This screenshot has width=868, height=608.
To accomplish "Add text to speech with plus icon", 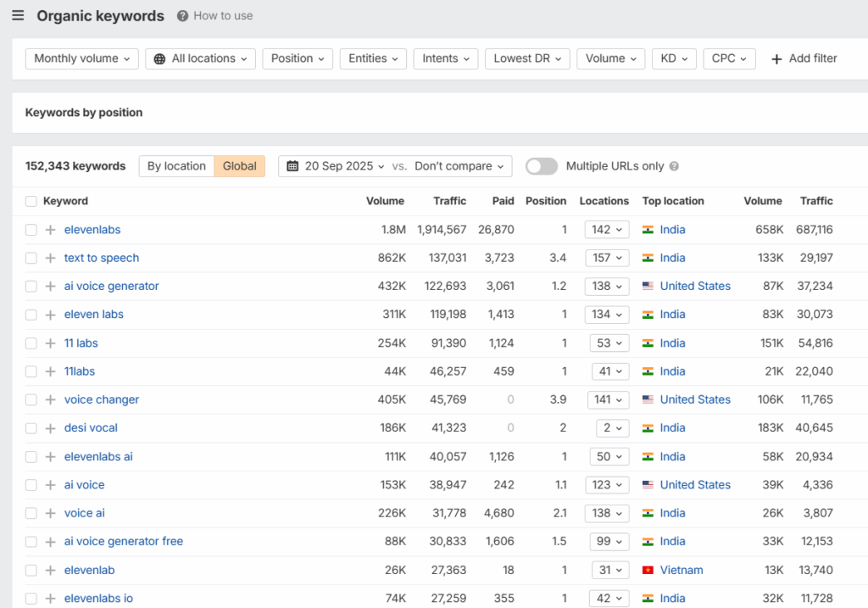I will point(50,258).
